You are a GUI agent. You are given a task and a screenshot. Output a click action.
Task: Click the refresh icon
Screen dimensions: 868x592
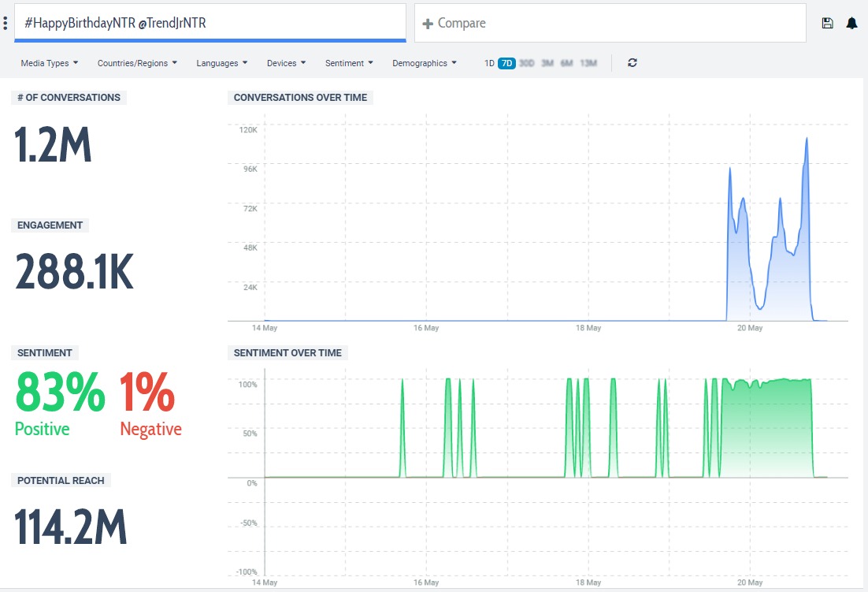point(632,62)
